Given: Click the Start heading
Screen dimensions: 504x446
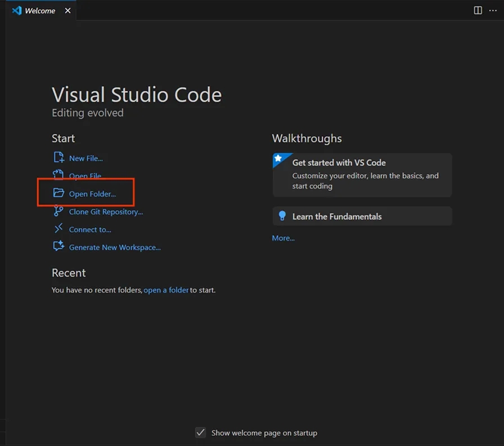Looking at the screenshot, I should point(63,139).
